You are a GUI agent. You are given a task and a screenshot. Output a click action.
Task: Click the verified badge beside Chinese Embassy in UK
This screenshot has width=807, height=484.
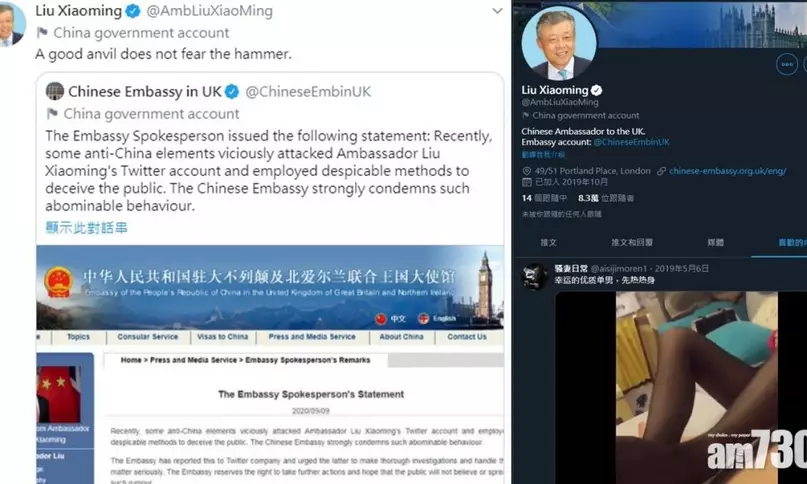[x=232, y=92]
